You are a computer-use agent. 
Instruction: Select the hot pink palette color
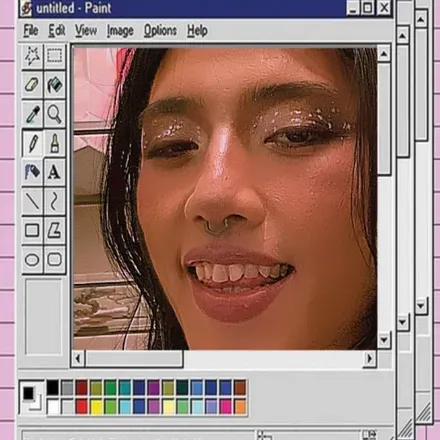(225, 407)
